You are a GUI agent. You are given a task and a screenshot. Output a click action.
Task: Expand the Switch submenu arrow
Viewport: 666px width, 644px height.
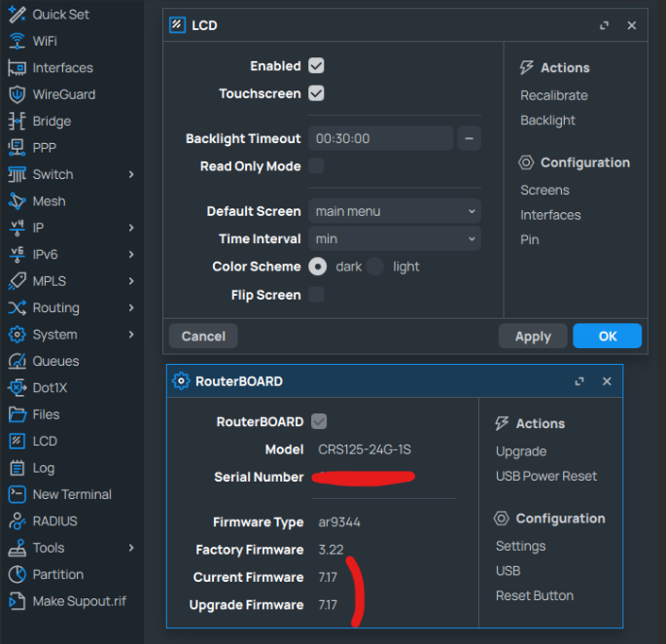131,174
